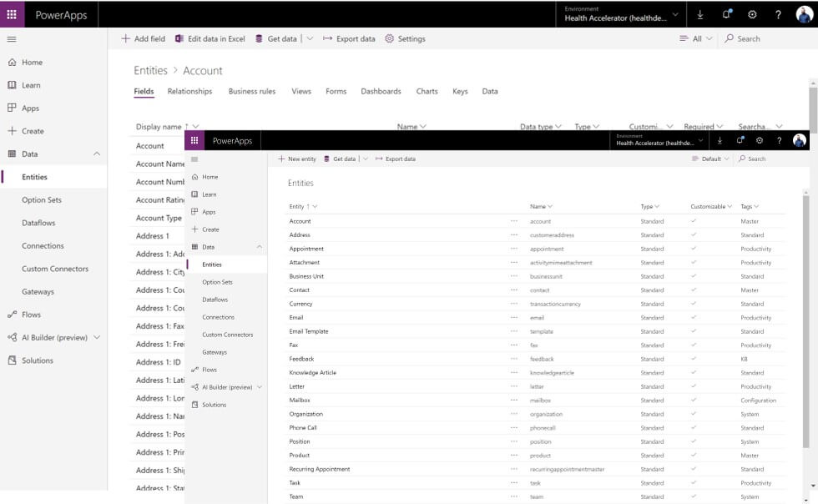
Task: Open settings gear in back window header
Action: pyautogui.click(x=752, y=15)
